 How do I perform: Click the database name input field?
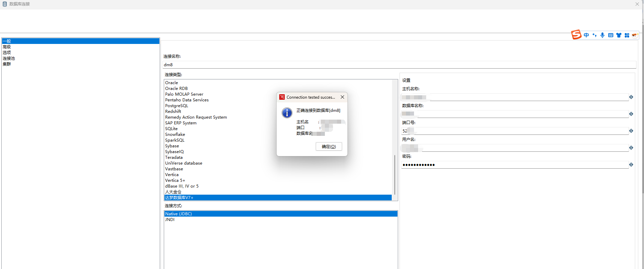[x=515, y=114]
